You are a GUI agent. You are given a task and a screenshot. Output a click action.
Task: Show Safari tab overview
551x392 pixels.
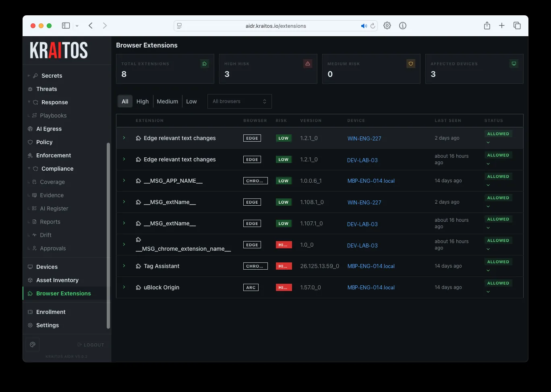point(517,26)
